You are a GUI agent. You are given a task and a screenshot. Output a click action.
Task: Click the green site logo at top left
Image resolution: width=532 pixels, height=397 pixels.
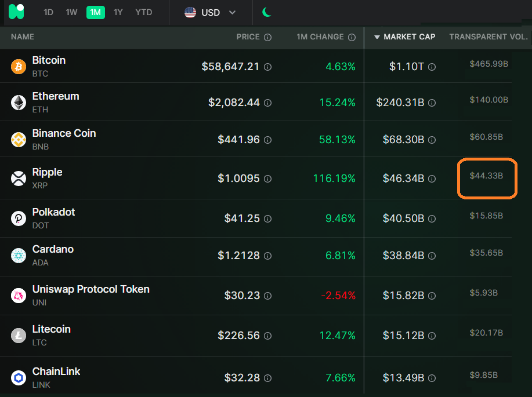pos(17,12)
